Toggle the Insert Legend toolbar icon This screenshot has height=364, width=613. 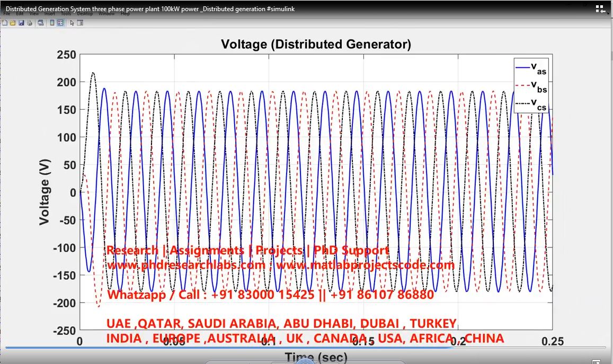[60, 23]
